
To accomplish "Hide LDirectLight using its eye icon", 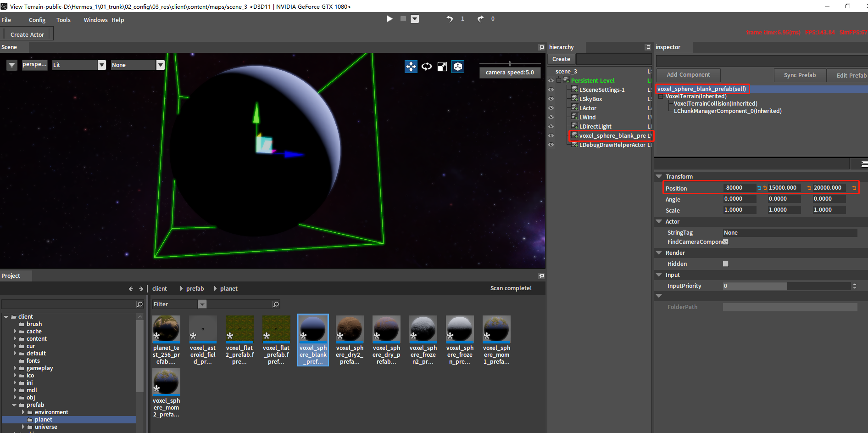I will pyautogui.click(x=551, y=126).
